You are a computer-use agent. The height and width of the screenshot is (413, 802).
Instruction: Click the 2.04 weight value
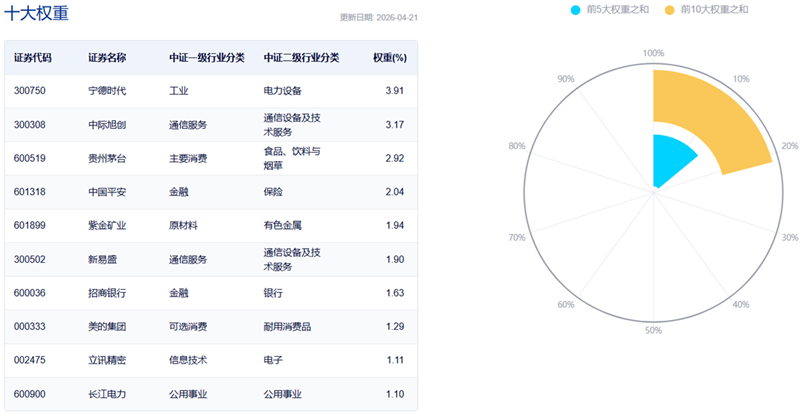[395, 192]
